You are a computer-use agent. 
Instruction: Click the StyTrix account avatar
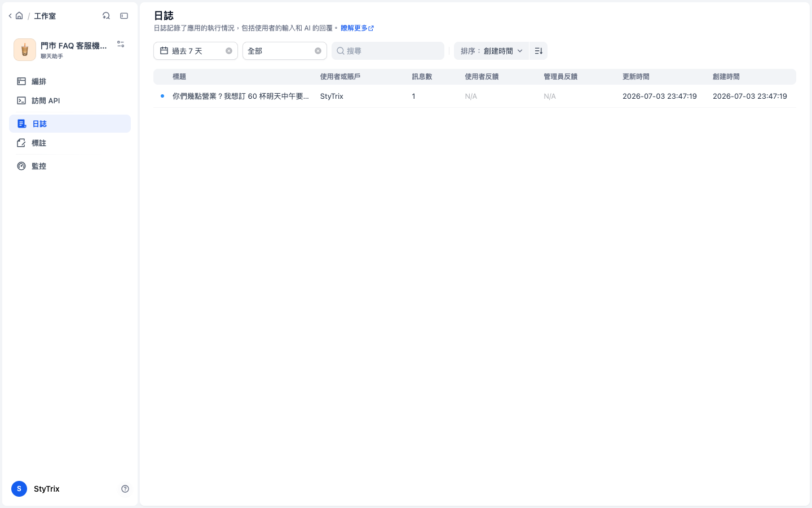(19, 489)
